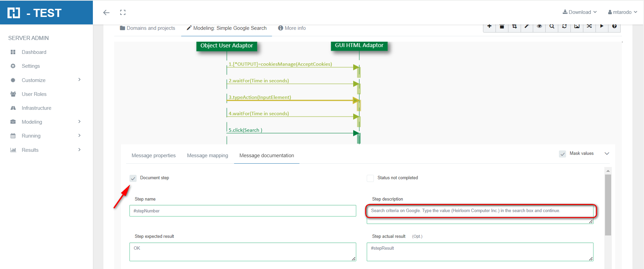Collapse the message panel with chevron
644x269 pixels.
[x=607, y=153]
